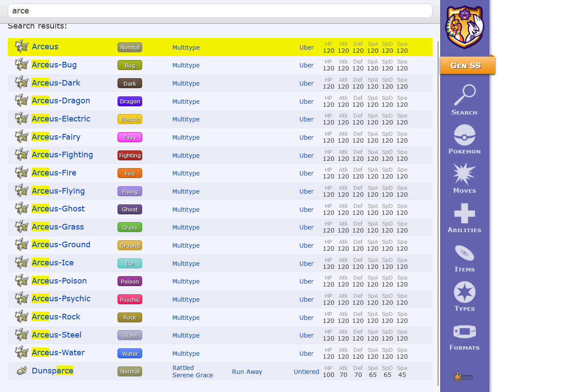Click the Ground type badge
This screenshot has height=392, width=569.
click(x=130, y=245)
